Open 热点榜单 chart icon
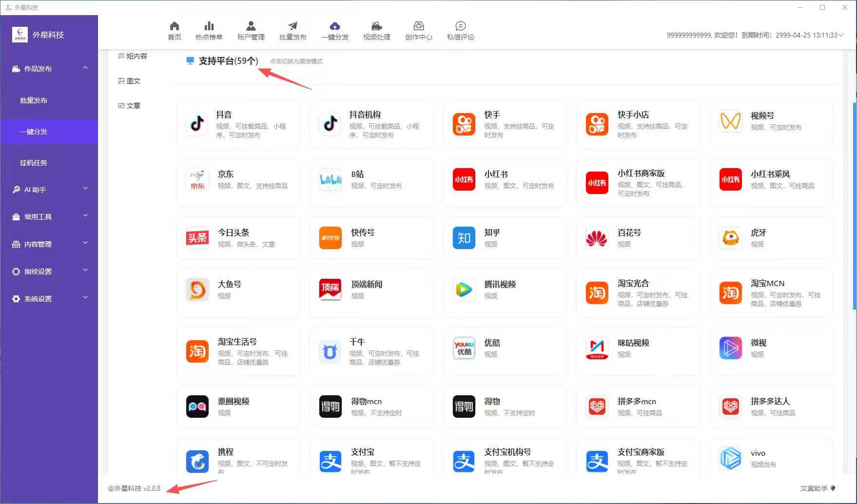 pos(209,26)
